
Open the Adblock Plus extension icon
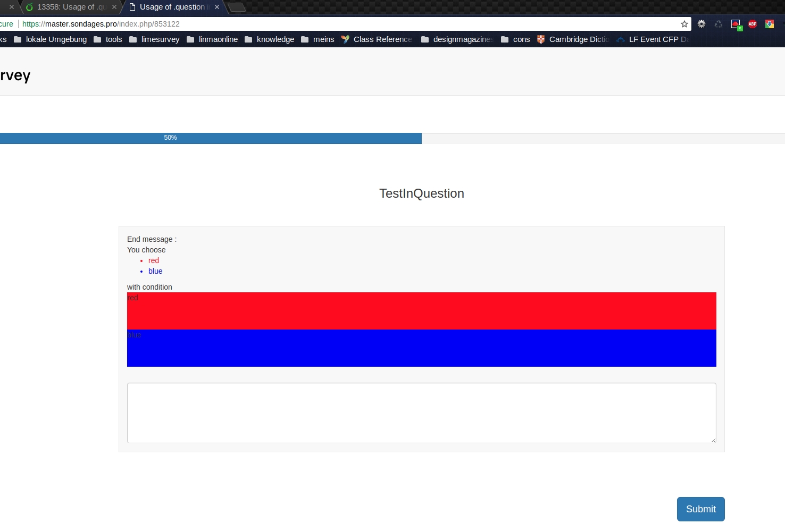point(753,24)
